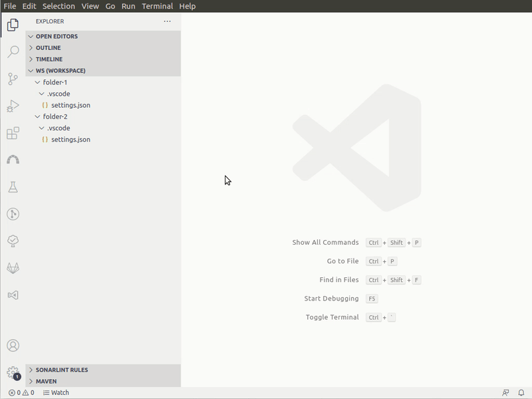This screenshot has height=399, width=532.
Task: Open the tree extension icon in activity bar
Action: click(x=13, y=241)
